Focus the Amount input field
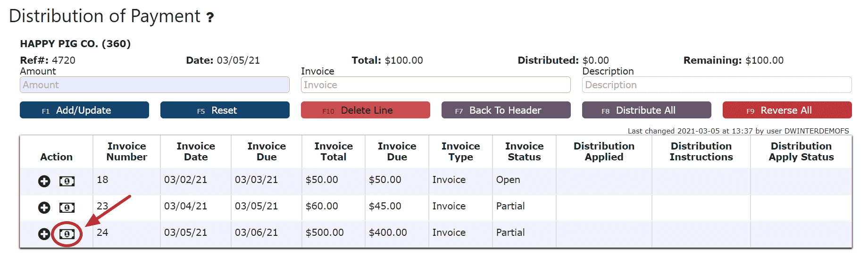868x258 pixels. [x=155, y=85]
